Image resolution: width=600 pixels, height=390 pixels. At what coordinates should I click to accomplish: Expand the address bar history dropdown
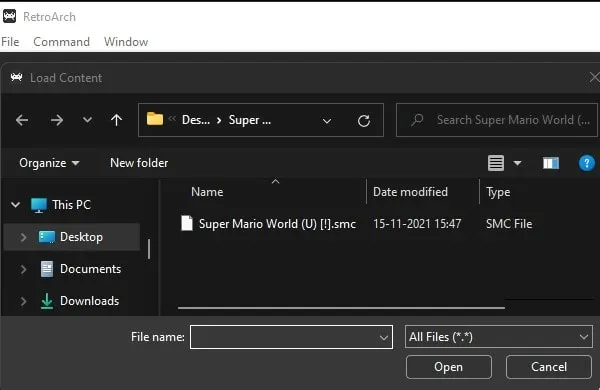(327, 121)
